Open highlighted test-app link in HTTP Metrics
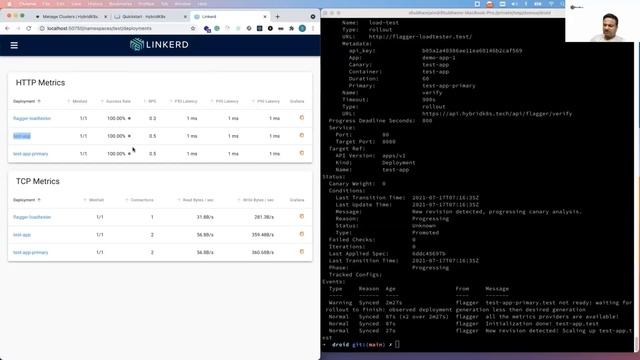The width and height of the screenshot is (640, 360). point(22,136)
